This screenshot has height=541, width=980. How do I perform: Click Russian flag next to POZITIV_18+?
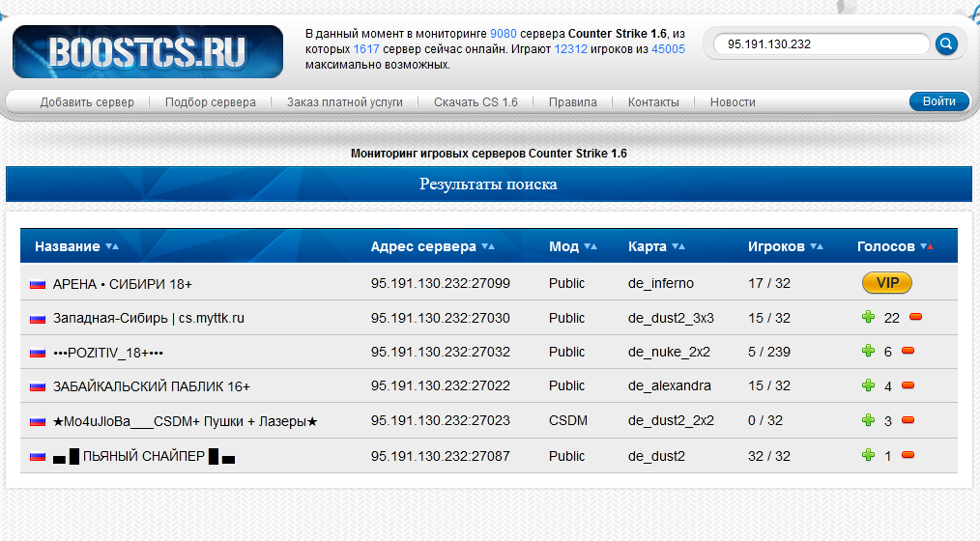[x=38, y=353]
